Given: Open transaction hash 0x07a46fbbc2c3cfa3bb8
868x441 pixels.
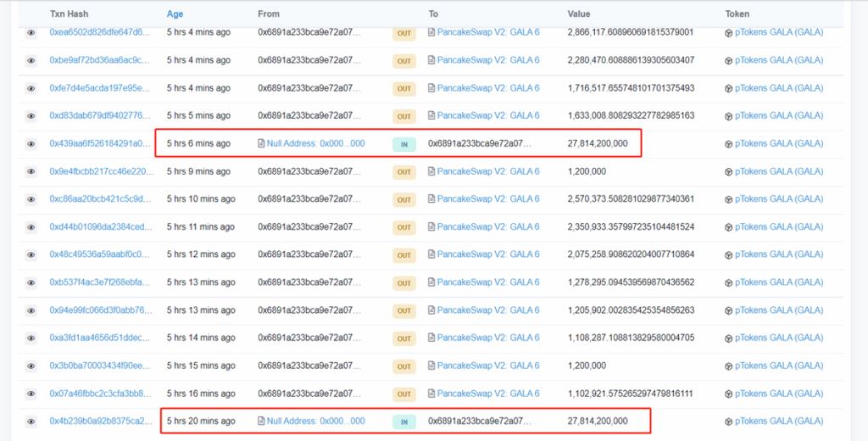Looking at the screenshot, I should point(101,394).
